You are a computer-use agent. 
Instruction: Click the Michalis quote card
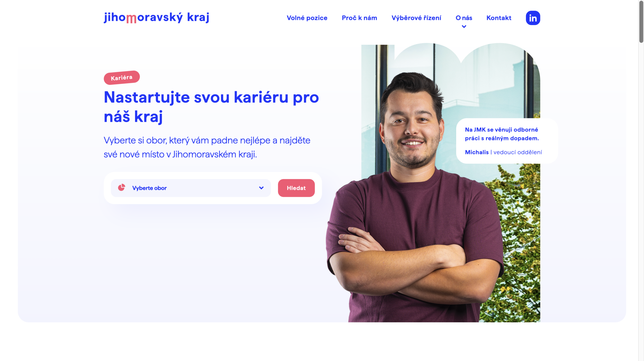coord(507,141)
